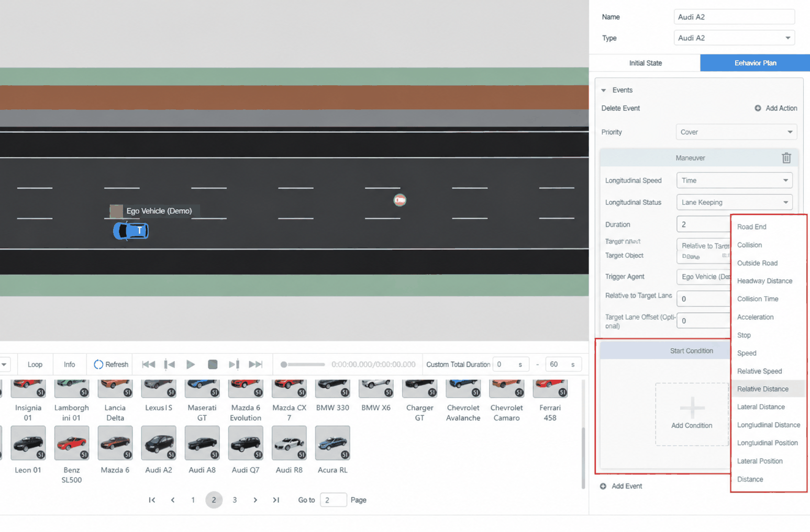The height and width of the screenshot is (532, 810).
Task: Choose Headway Distance condition
Action: [764, 281]
